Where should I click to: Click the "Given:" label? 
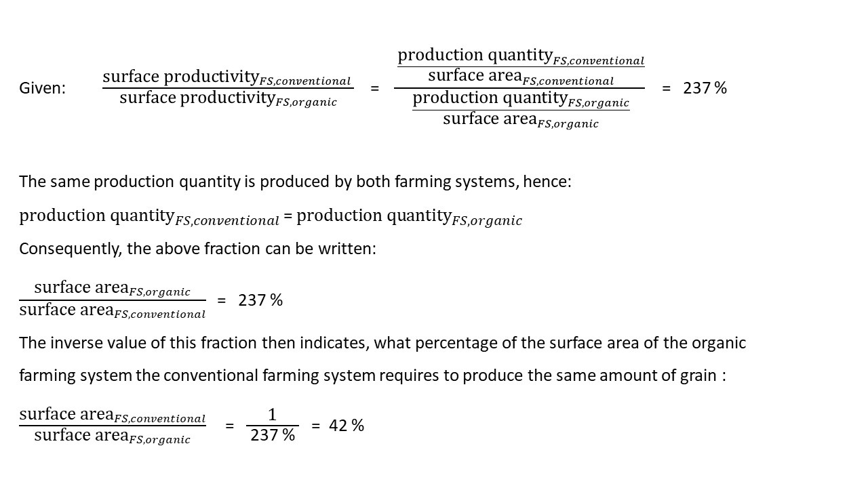coord(42,88)
